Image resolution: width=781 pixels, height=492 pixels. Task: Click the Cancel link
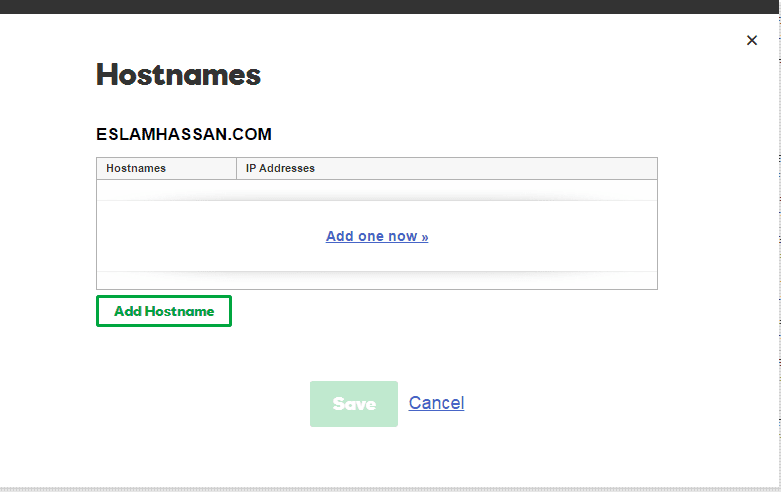pos(436,403)
